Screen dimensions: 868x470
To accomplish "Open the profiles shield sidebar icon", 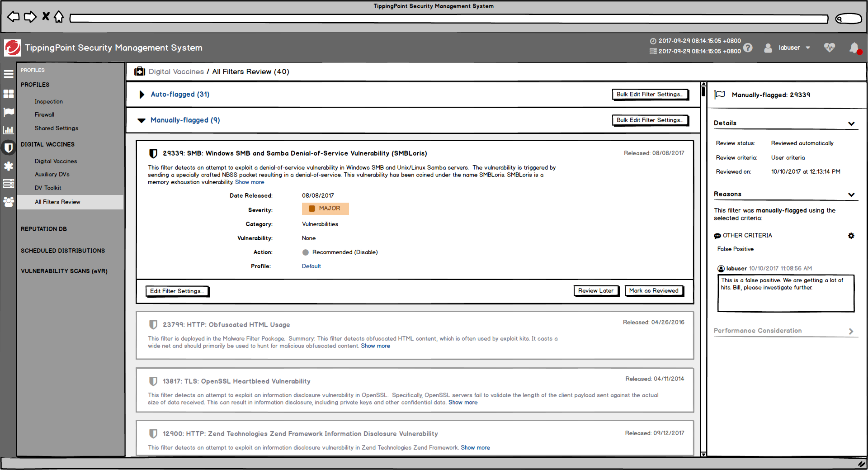I will point(9,147).
